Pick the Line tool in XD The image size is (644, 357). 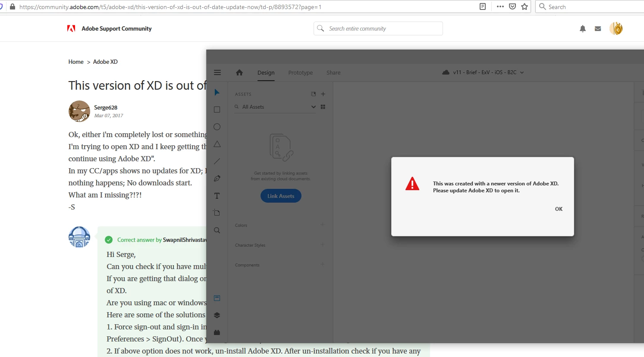click(217, 161)
